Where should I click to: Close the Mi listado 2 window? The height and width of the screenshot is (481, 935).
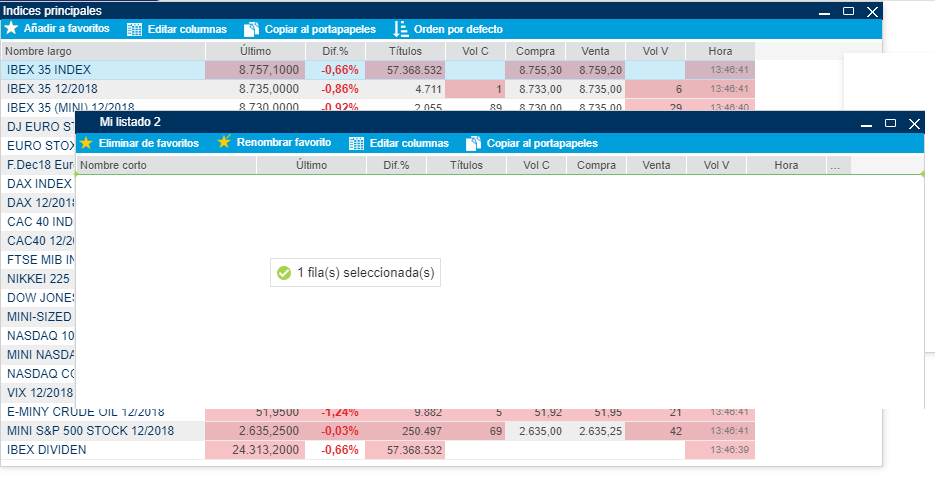914,123
